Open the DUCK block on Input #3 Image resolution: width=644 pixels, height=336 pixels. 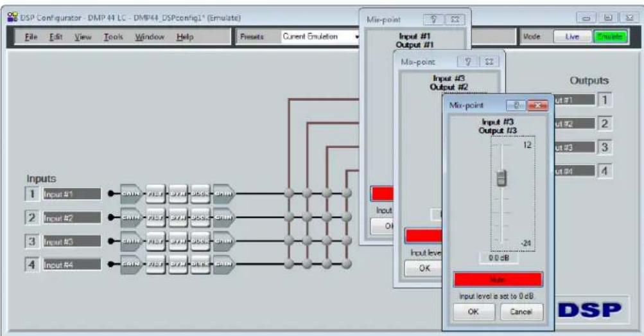tap(200, 241)
